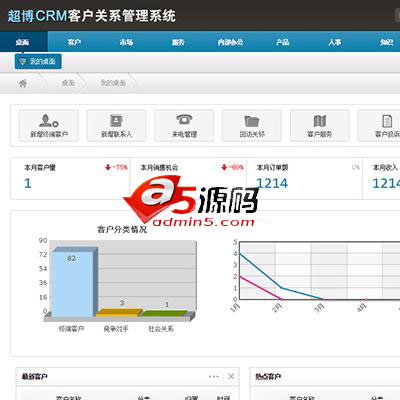Image resolution: width=400 pixels, height=400 pixels.
Task: Open the 最新客户 panel three-dots options
Action: [x=214, y=377]
